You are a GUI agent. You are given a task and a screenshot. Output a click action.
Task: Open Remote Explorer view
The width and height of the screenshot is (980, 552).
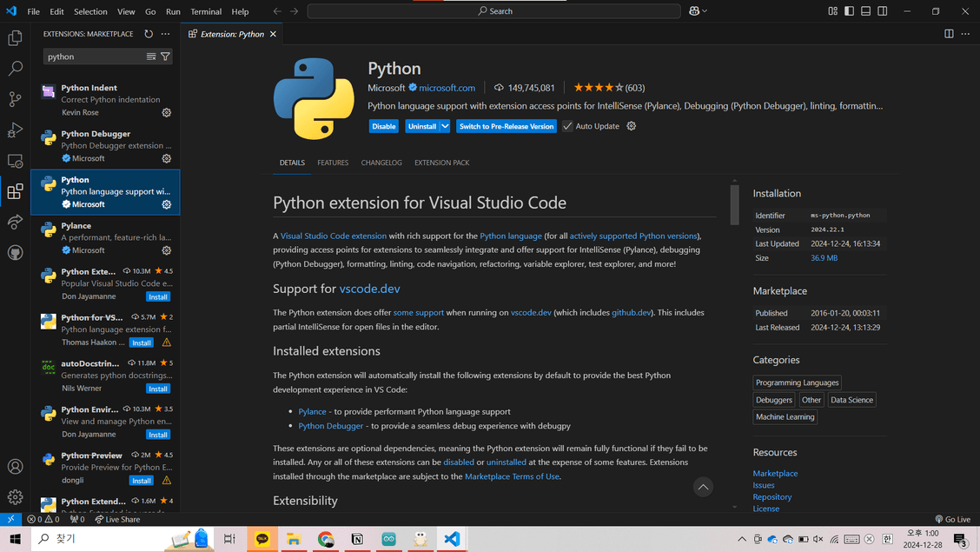coord(15,161)
